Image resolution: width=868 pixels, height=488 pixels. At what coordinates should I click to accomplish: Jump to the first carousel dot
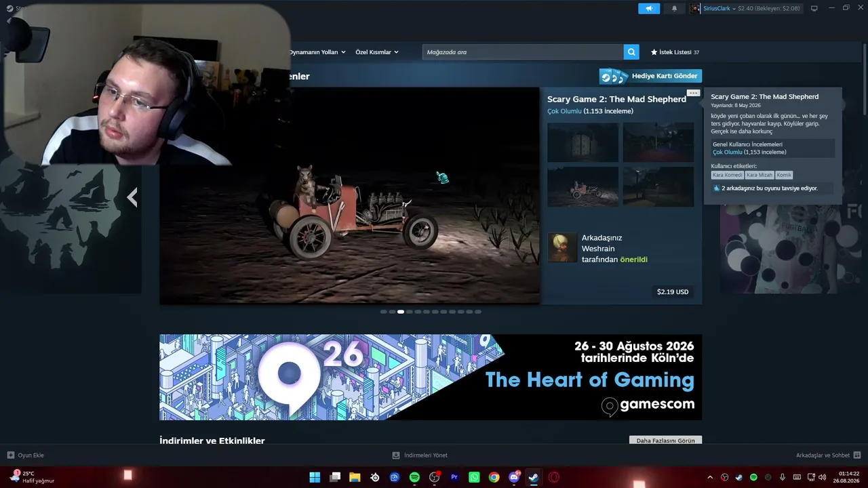point(384,312)
